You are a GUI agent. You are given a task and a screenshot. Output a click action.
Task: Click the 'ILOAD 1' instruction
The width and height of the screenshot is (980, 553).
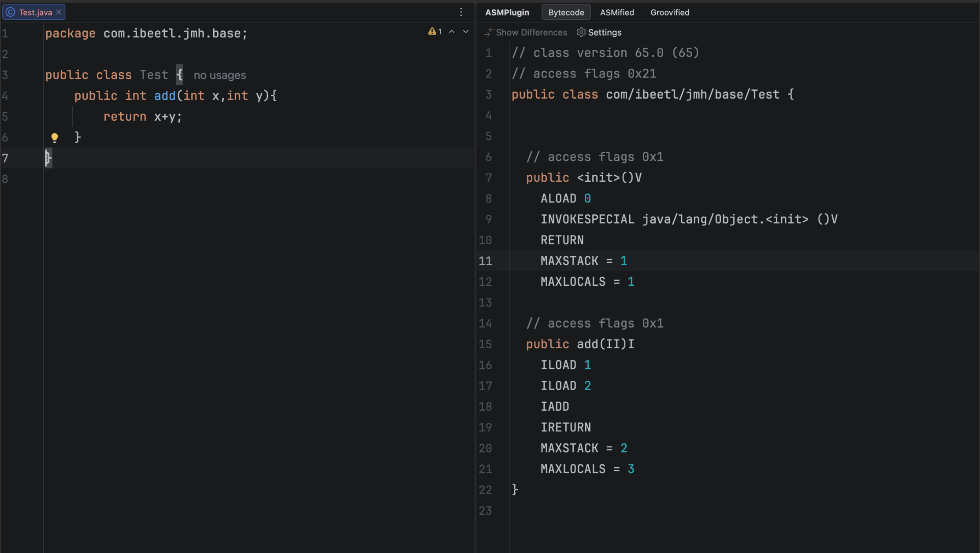click(x=566, y=365)
